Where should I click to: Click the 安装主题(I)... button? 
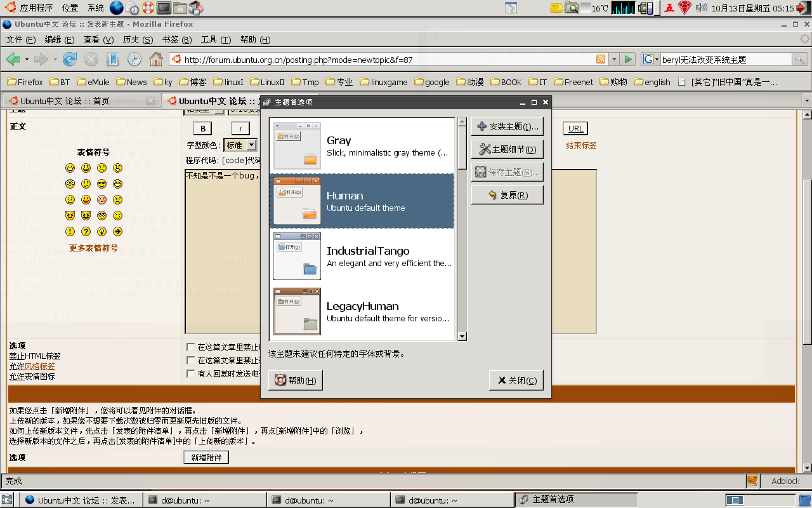click(507, 126)
